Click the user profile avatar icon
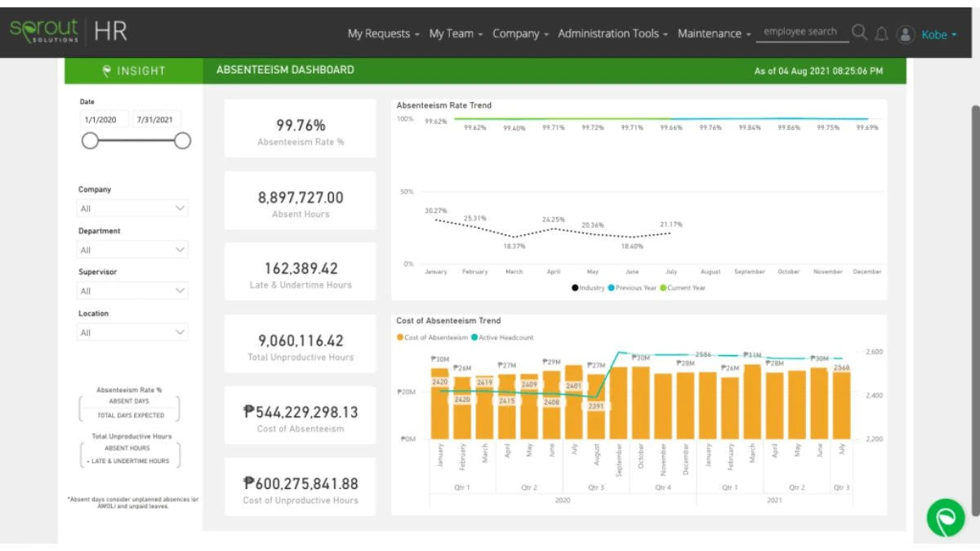Image resolution: width=980 pixels, height=551 pixels. [x=905, y=34]
